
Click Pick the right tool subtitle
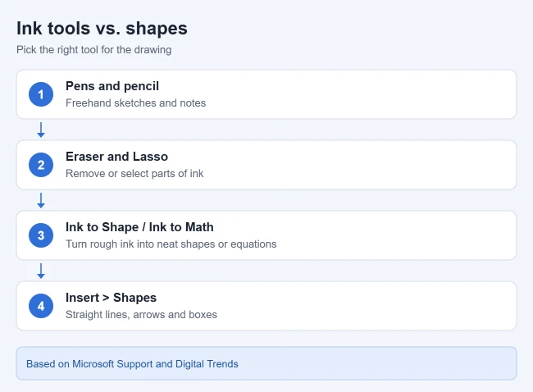[x=93, y=50]
